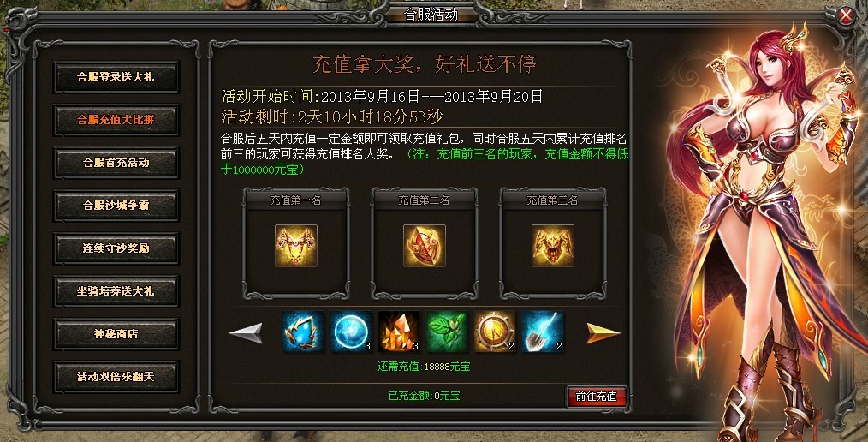Close the 合服活动 window with red X
Screen dimensions: 868x442
(847, 15)
